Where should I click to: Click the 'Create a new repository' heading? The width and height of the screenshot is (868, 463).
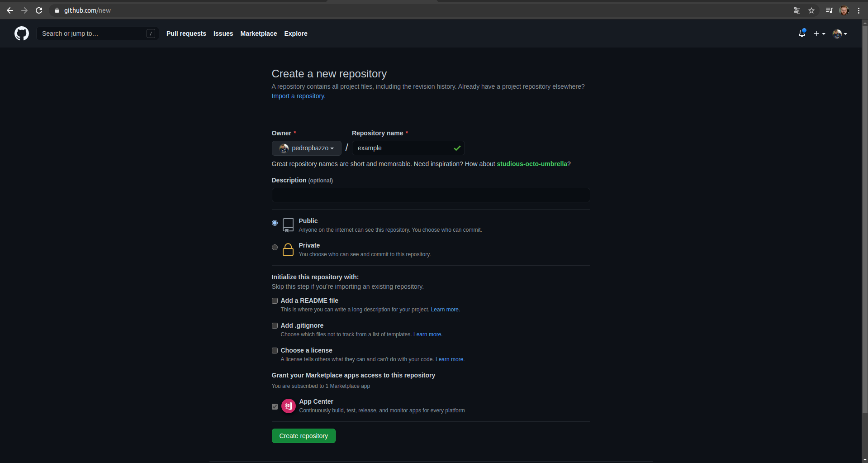pyautogui.click(x=329, y=74)
